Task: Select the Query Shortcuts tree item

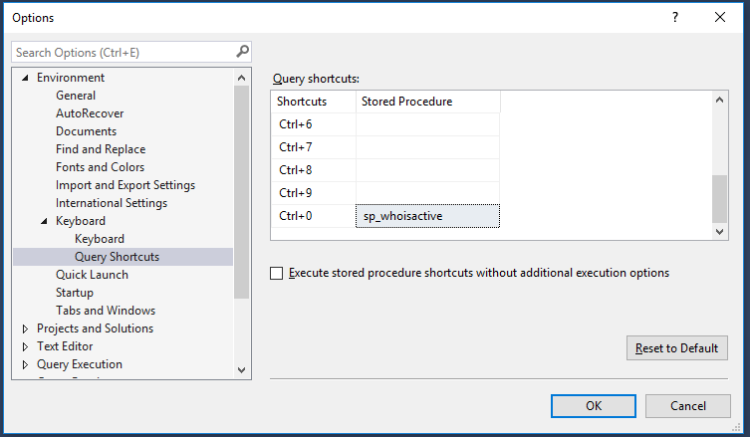Action: click(x=116, y=257)
